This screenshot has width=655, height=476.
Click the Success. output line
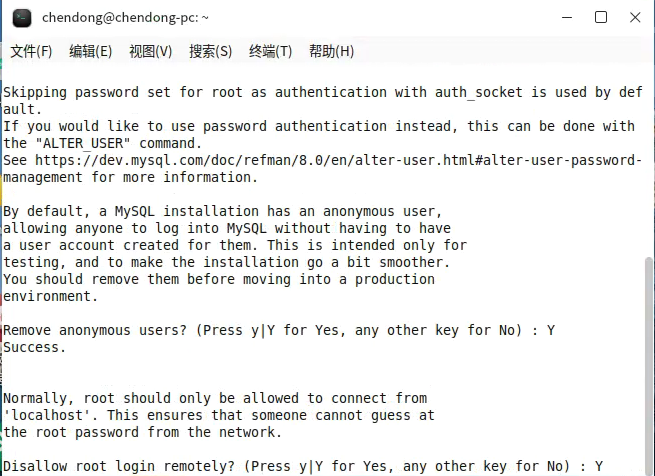click(35, 347)
